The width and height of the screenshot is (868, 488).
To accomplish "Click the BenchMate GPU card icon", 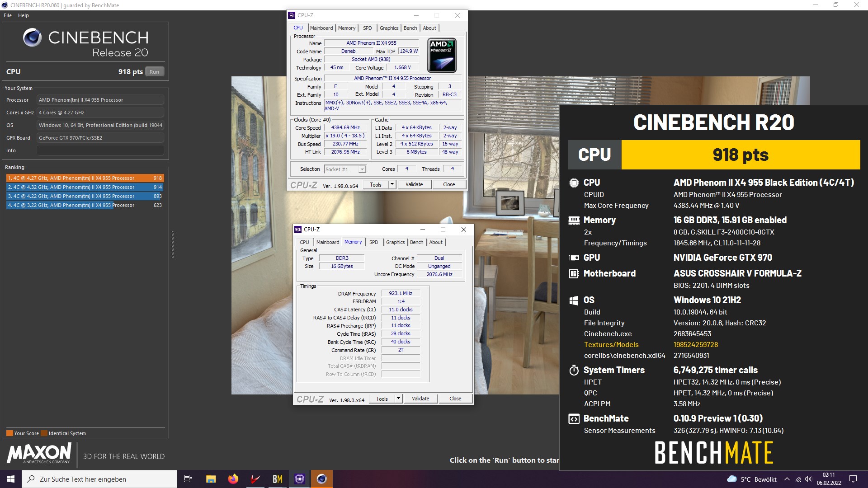I will coord(574,258).
